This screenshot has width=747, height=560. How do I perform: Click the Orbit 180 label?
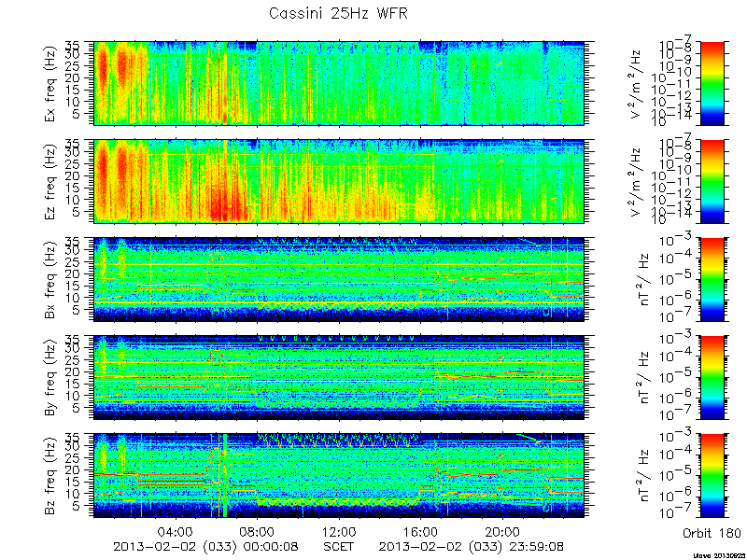(x=712, y=532)
